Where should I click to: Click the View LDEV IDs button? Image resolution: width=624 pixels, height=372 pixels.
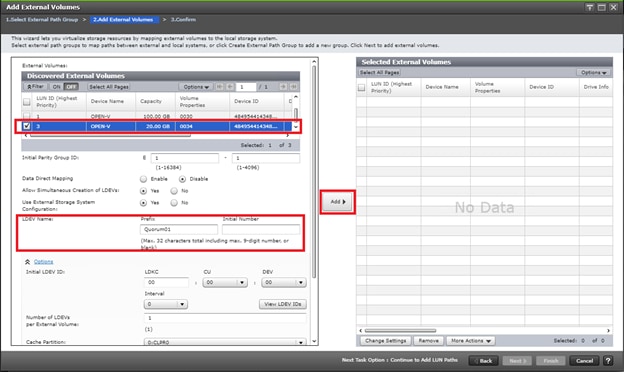click(283, 304)
